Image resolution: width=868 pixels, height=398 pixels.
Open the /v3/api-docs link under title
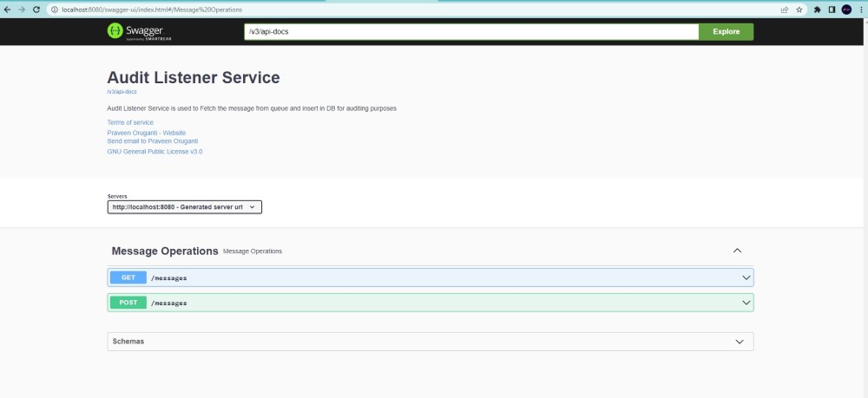[122, 92]
